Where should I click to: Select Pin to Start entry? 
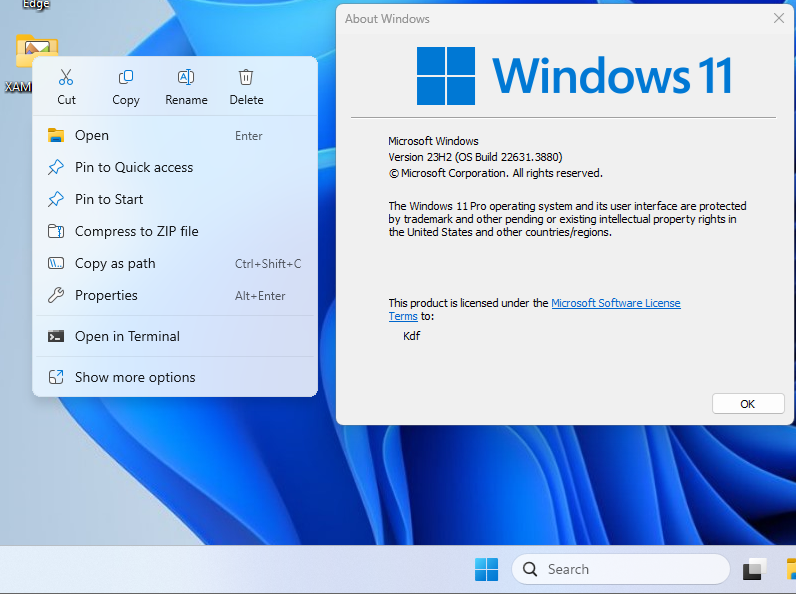point(175,200)
